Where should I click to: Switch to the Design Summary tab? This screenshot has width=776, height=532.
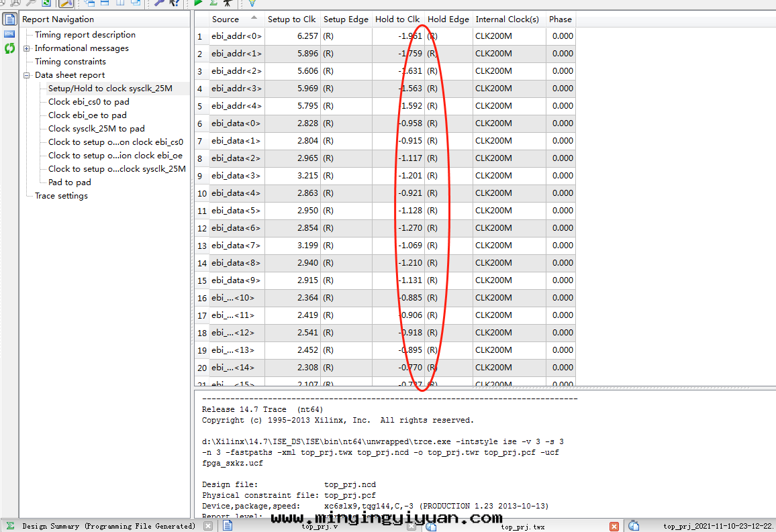[x=101, y=527]
